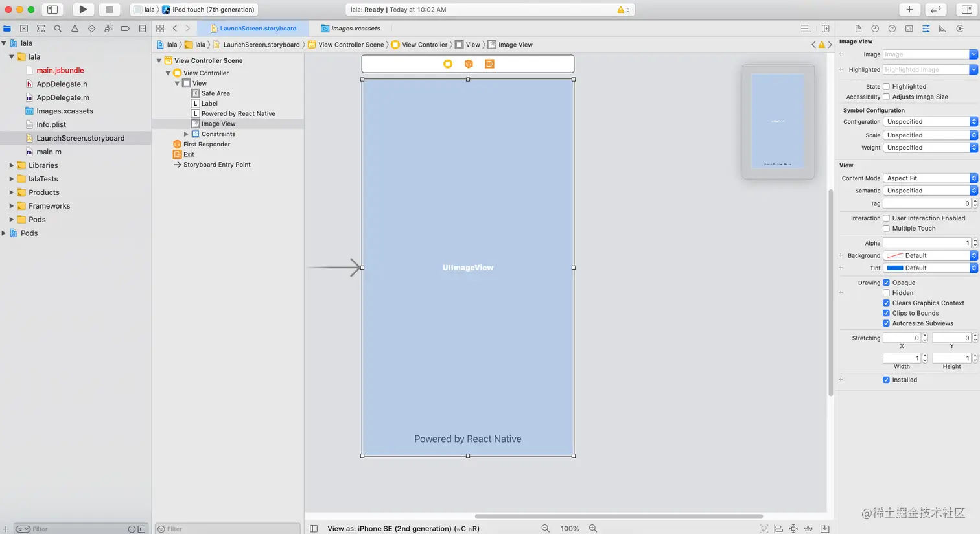Open the History inspector clock
Image resolution: width=980 pixels, height=534 pixels.
coord(875,29)
